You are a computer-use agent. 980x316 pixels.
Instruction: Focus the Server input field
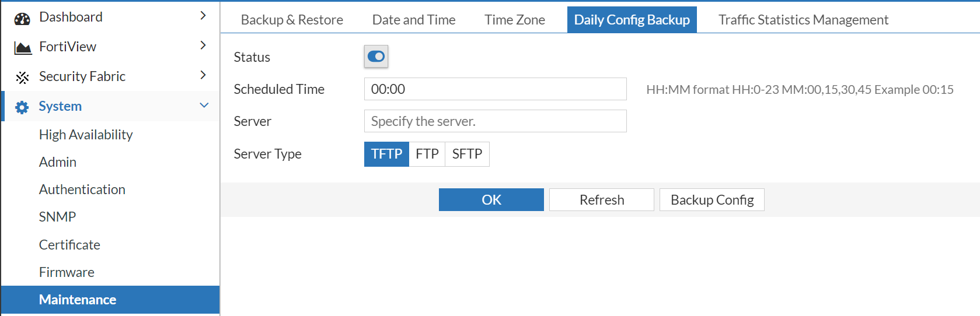point(495,121)
